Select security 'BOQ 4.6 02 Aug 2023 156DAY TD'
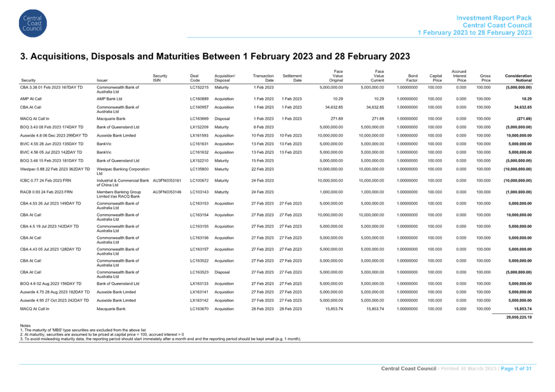This screenshot has width=555, height=392. click(51, 284)
